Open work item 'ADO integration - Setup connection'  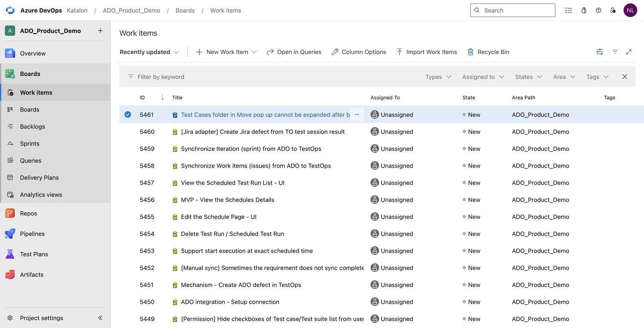click(x=230, y=302)
